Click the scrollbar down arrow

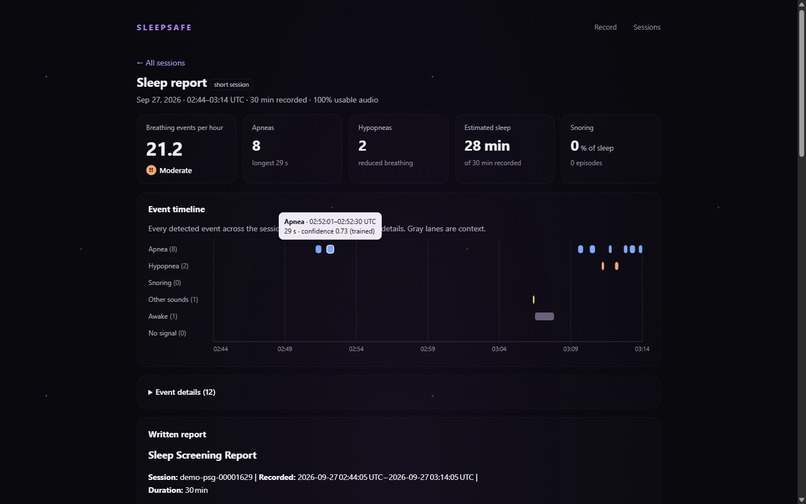[x=801, y=500]
